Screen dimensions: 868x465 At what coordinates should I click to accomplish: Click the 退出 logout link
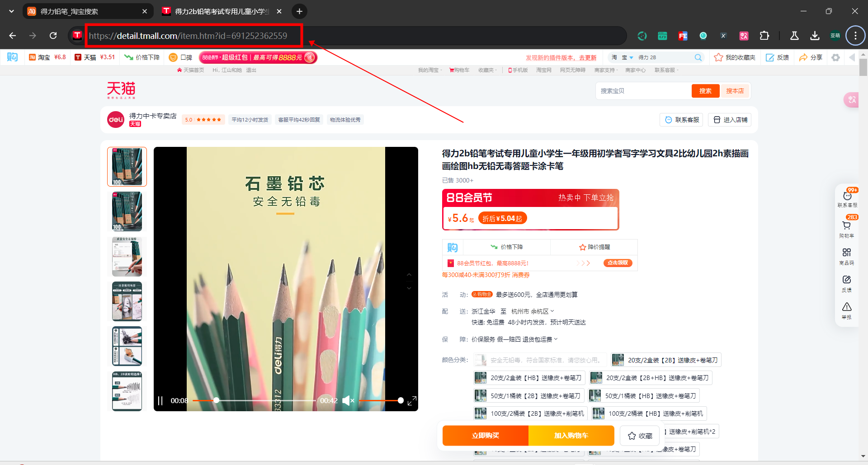pos(251,70)
